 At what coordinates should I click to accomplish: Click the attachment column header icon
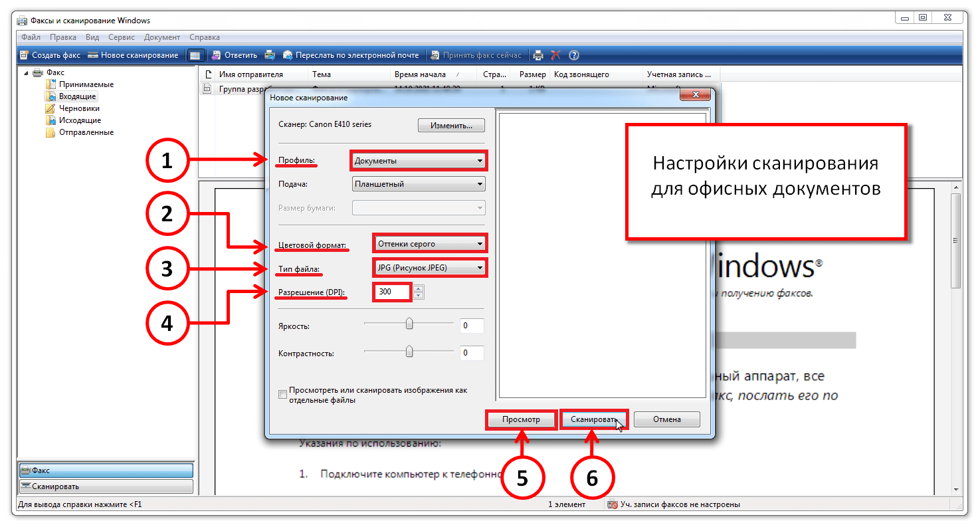209,74
